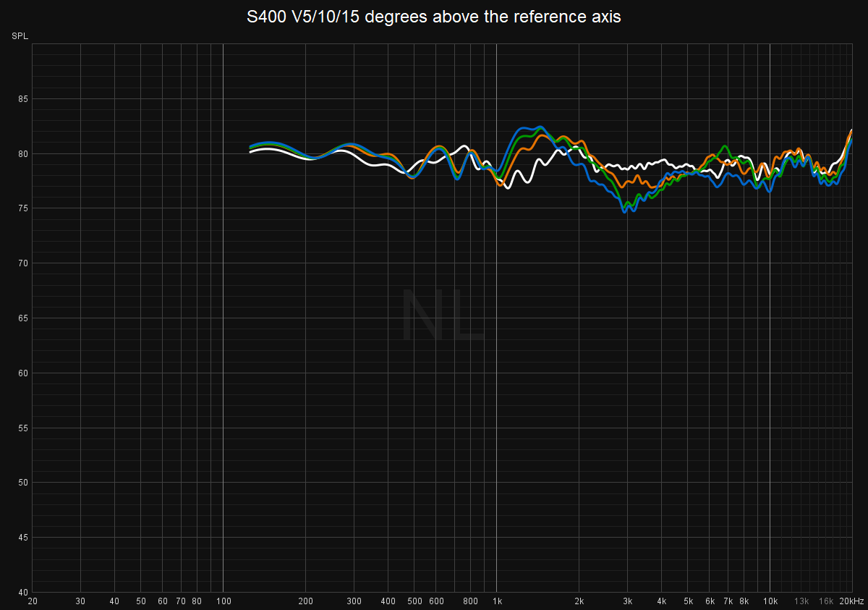
Task: Click the '50' frequency axis label
Action: tap(141, 601)
